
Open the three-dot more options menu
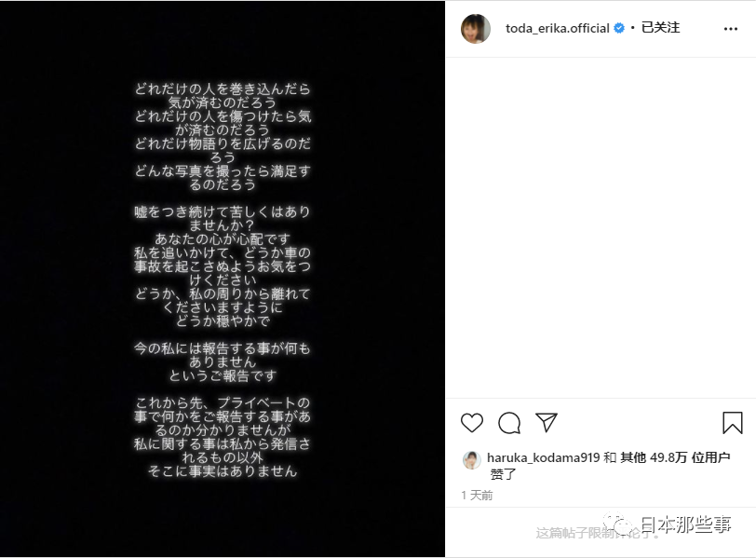(731, 29)
